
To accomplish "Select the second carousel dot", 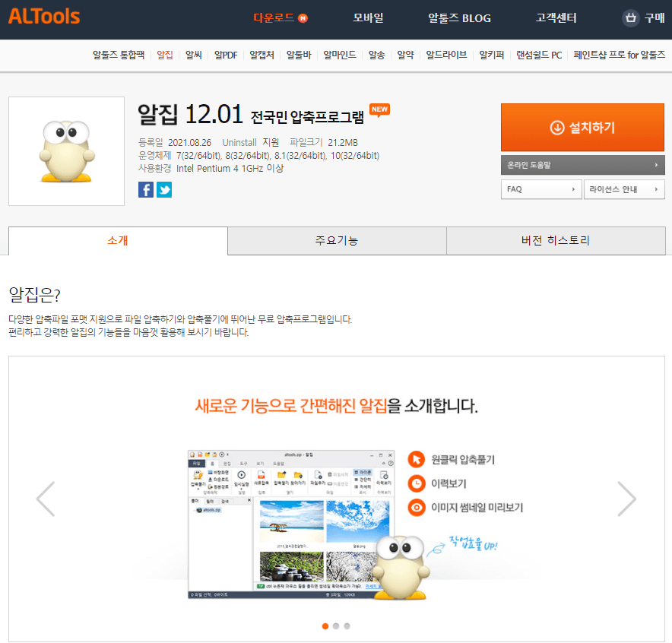I will click(x=336, y=626).
